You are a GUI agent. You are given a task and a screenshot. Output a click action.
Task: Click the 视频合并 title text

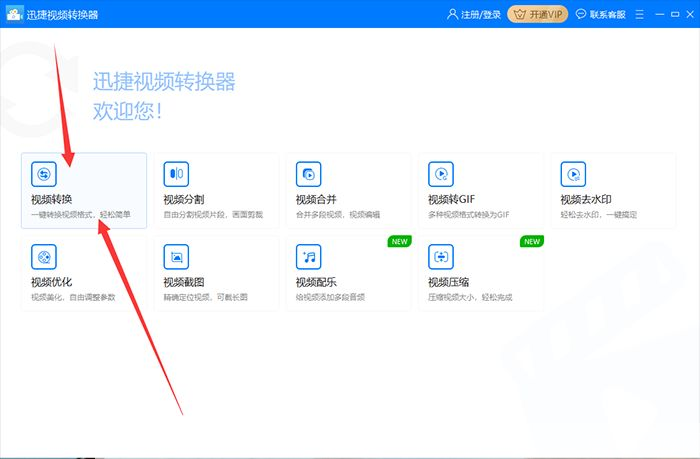coord(316,199)
